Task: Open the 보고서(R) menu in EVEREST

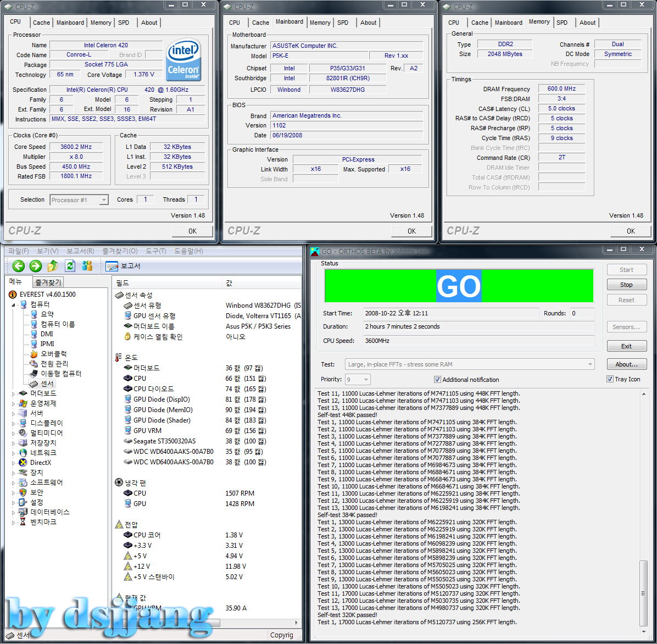Action: (x=80, y=251)
